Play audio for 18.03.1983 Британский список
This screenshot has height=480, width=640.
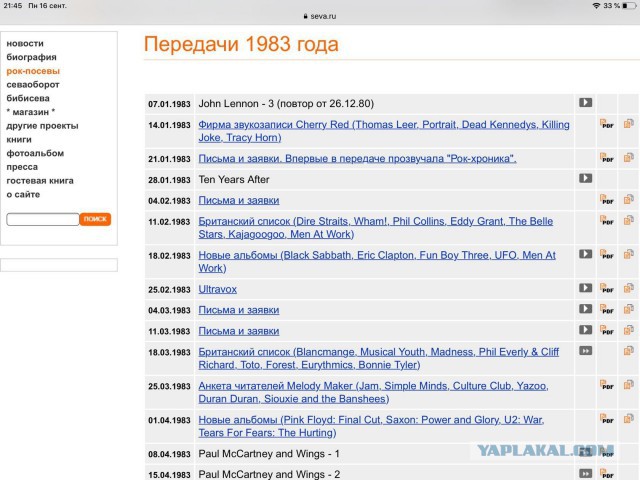tap(585, 351)
